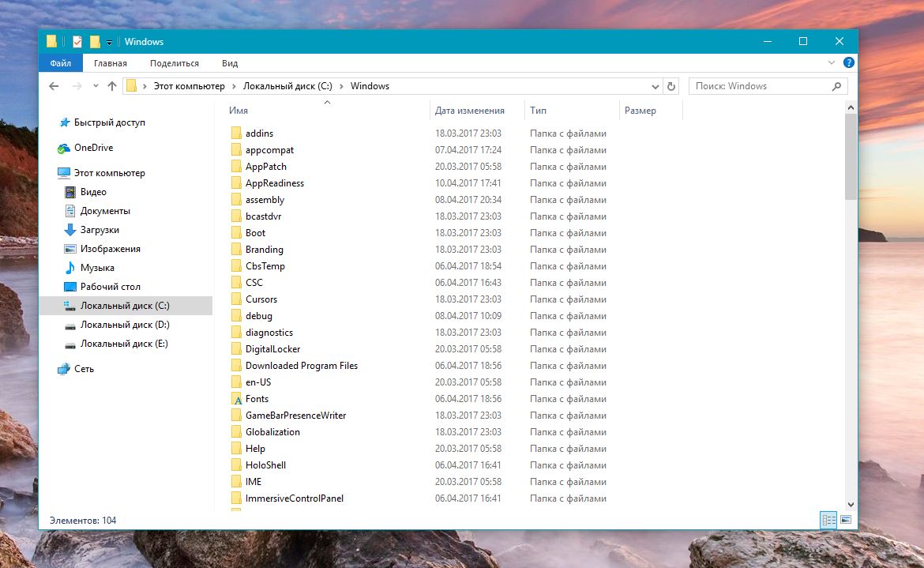Select the Branding folder icon
This screenshot has width=924, height=568.
pyautogui.click(x=236, y=249)
